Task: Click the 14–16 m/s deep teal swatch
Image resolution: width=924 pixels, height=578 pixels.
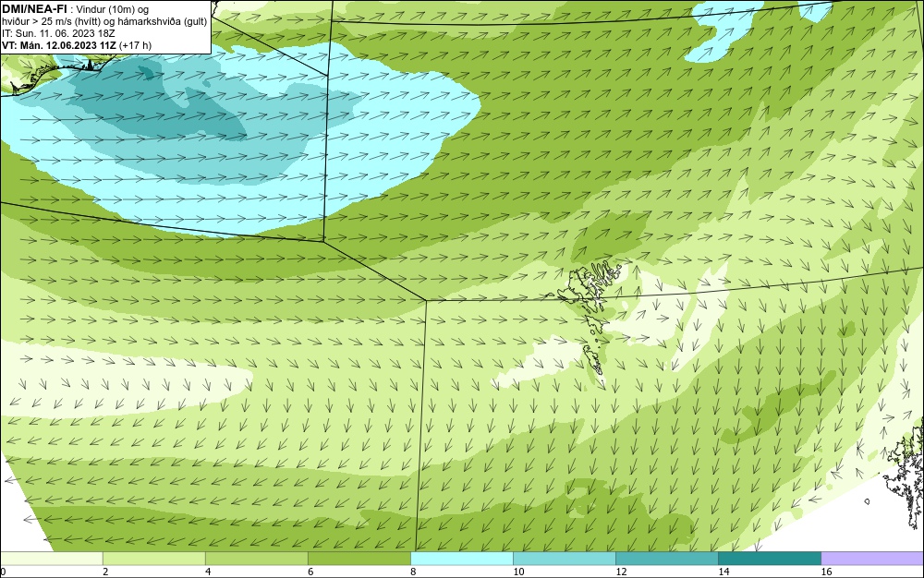Action: point(770,558)
